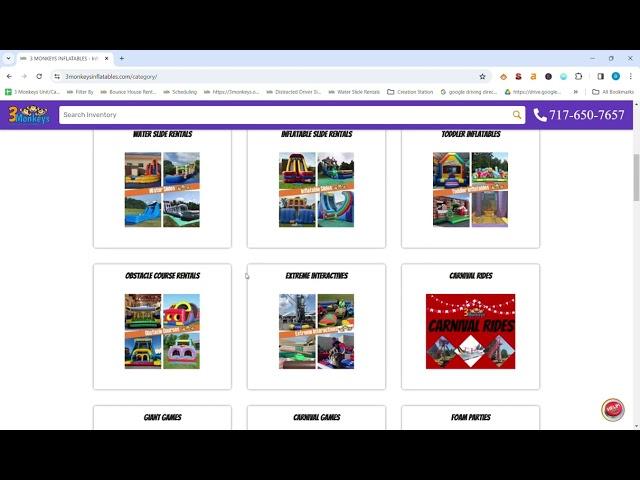
Task: Open the Water Slide Rentals category title
Action: point(162,134)
